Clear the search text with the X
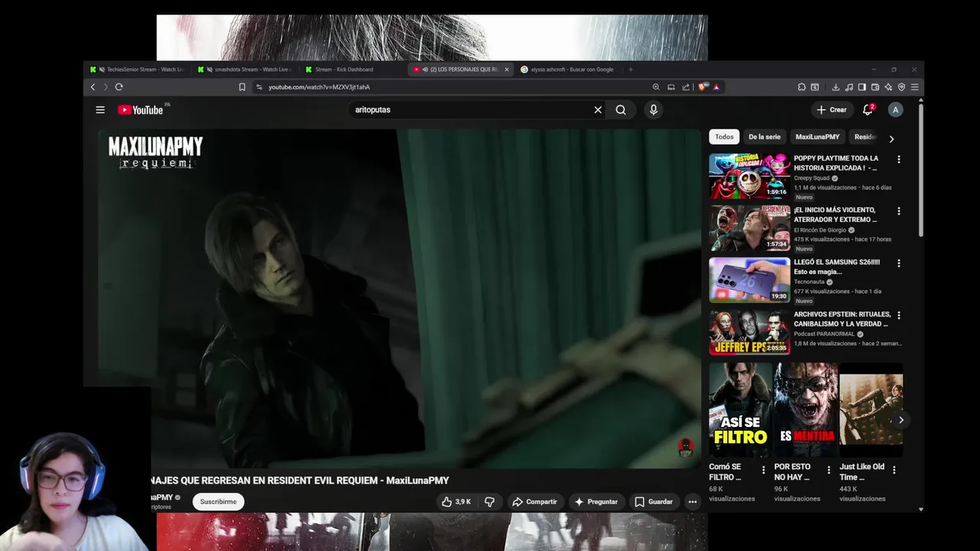The height and width of the screenshot is (551, 980). 598,109
